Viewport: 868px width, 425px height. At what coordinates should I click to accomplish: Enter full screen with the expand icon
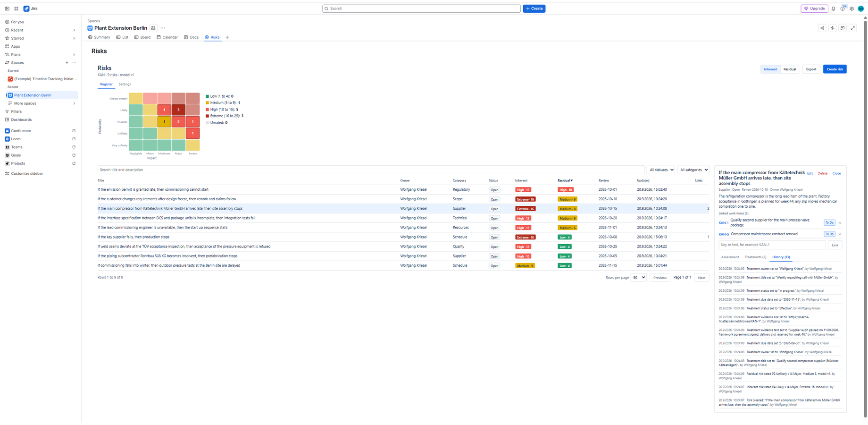click(852, 28)
